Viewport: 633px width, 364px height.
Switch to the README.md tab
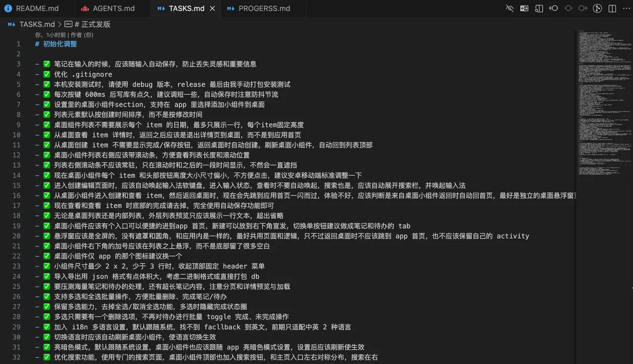pos(37,8)
